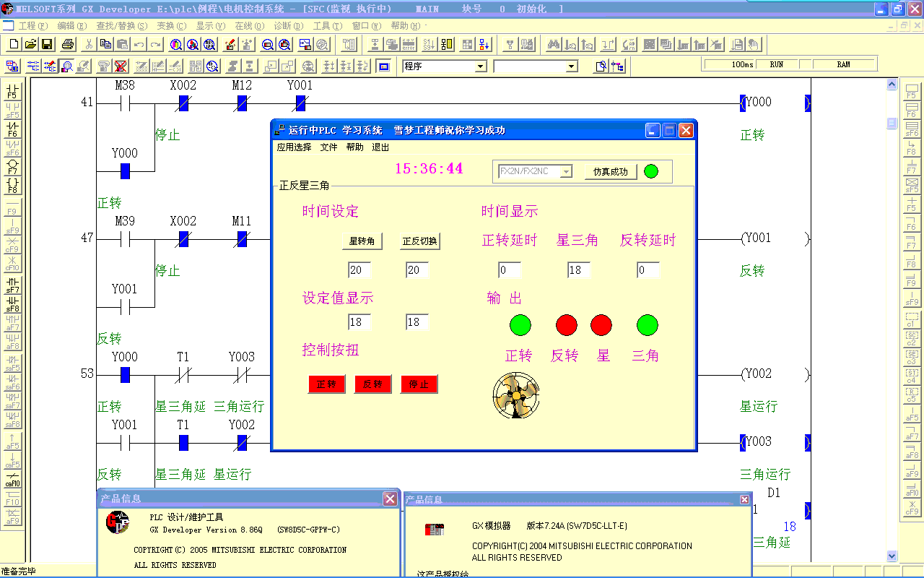Screen dimensions: 924x578
Task: Click the input field below 星转角 button
Action: (359, 270)
